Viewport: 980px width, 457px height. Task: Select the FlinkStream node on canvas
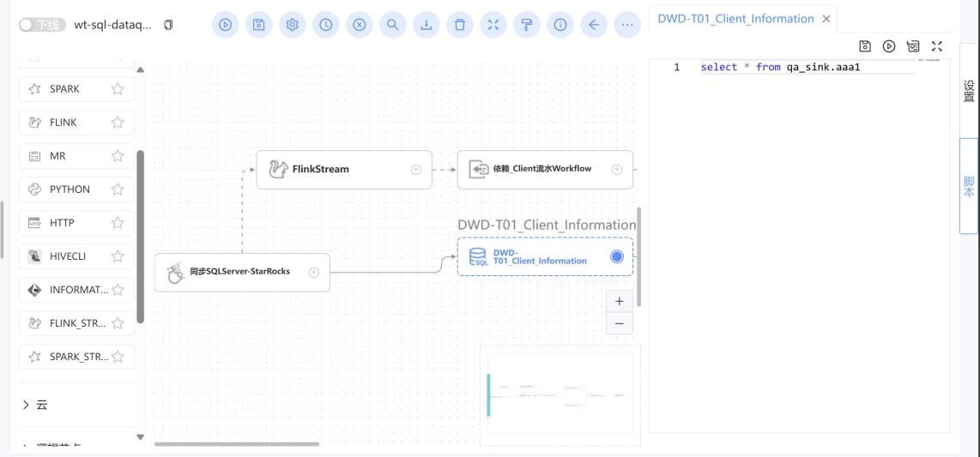pyautogui.click(x=344, y=169)
